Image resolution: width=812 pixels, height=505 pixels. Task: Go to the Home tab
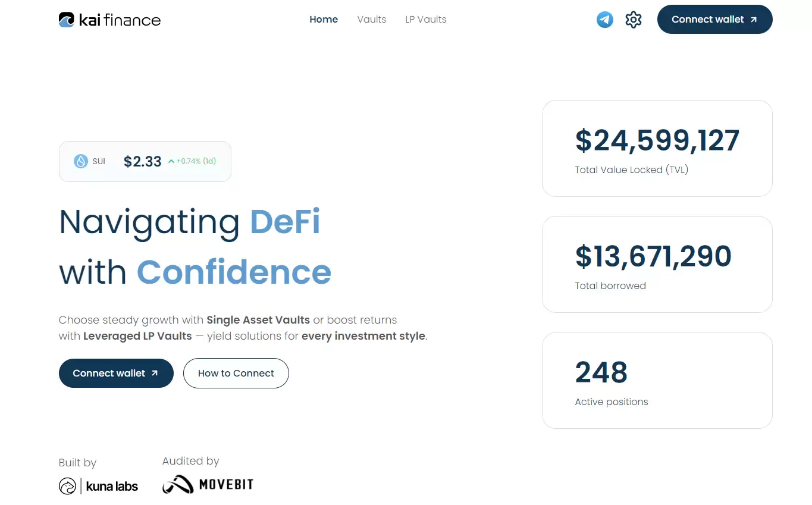324,20
